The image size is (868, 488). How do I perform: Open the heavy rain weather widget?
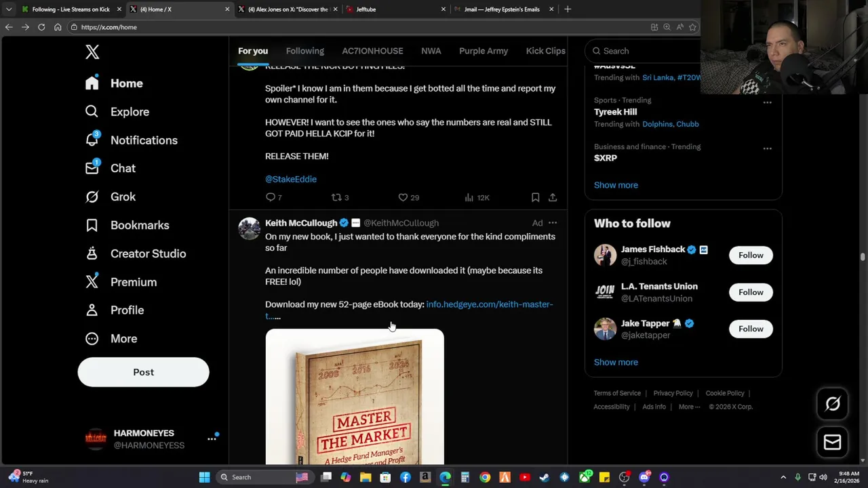click(27, 477)
